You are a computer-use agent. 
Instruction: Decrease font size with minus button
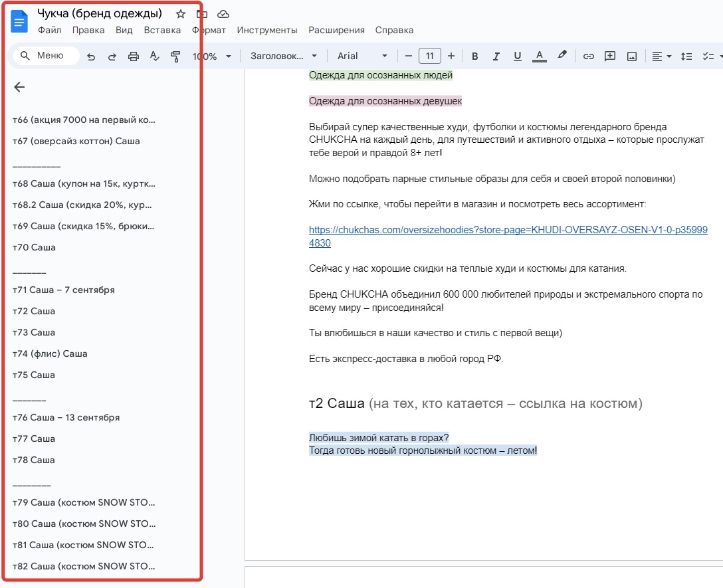(x=408, y=56)
